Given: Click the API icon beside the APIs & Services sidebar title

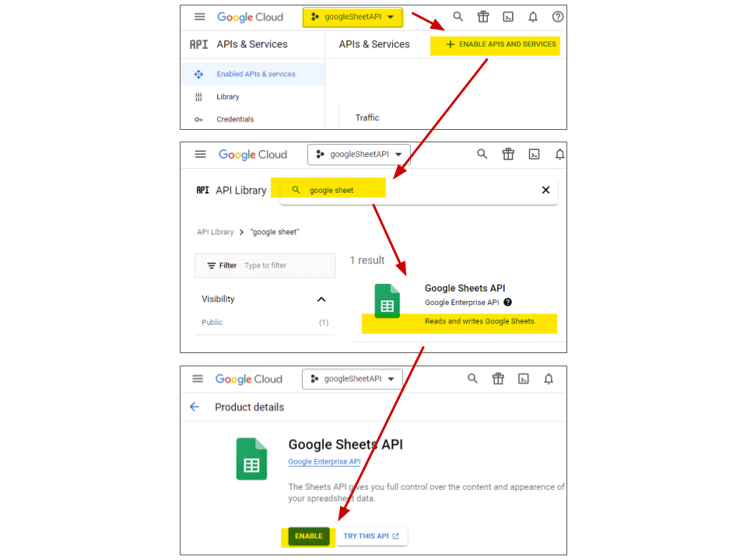Looking at the screenshot, I should [x=198, y=44].
